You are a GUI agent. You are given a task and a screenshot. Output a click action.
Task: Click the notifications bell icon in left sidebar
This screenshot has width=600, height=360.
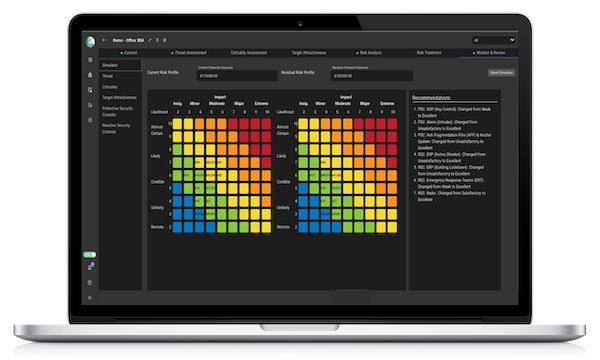[x=90, y=75]
